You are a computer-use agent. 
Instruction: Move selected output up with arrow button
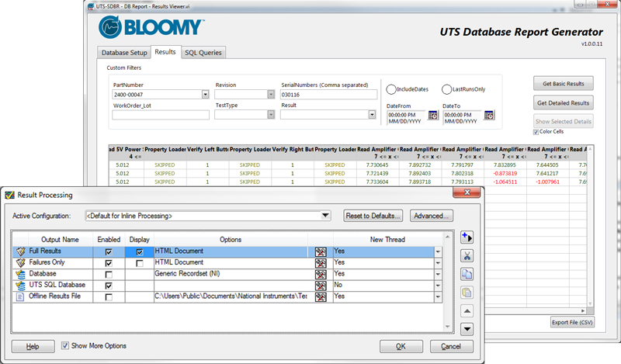click(467, 311)
